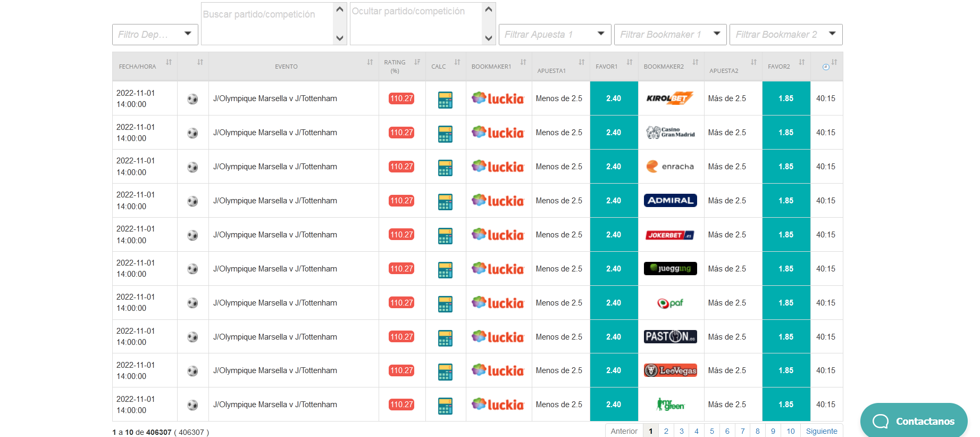
Task: Click the Jokerbet bookmaker logo
Action: click(670, 235)
